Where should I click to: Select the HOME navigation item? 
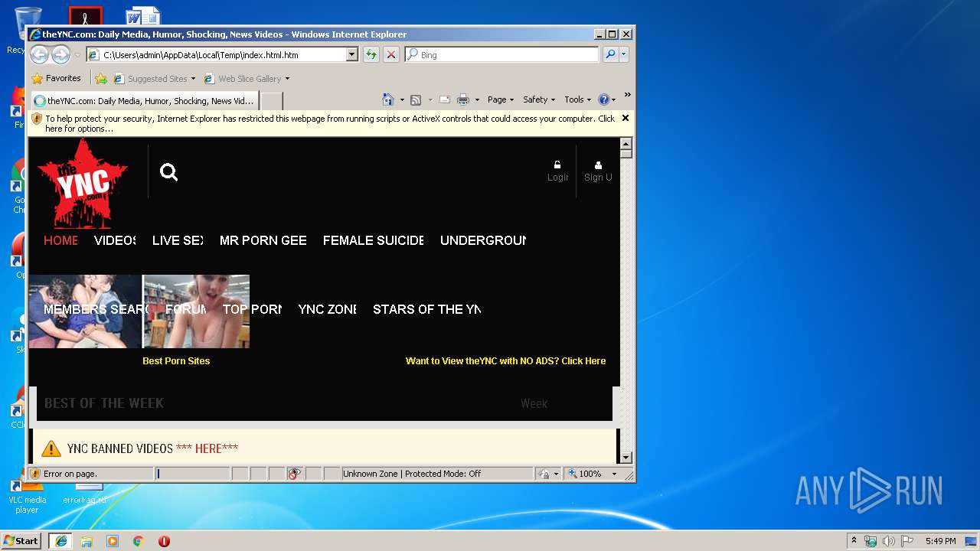pos(60,240)
